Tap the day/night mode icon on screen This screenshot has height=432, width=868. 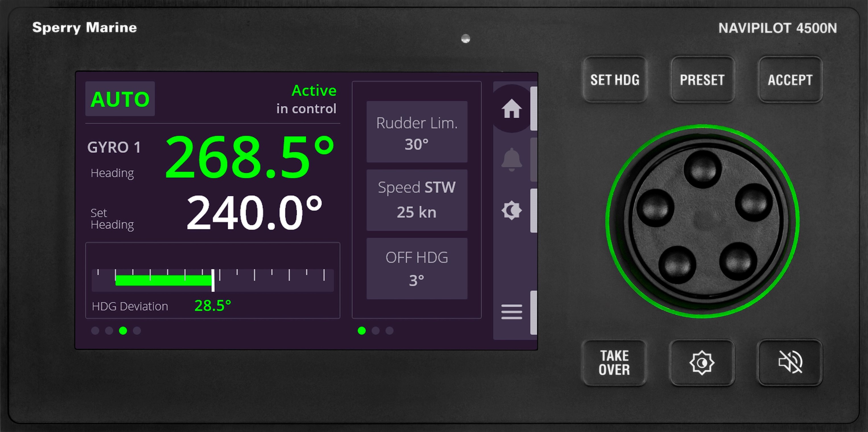(x=511, y=210)
